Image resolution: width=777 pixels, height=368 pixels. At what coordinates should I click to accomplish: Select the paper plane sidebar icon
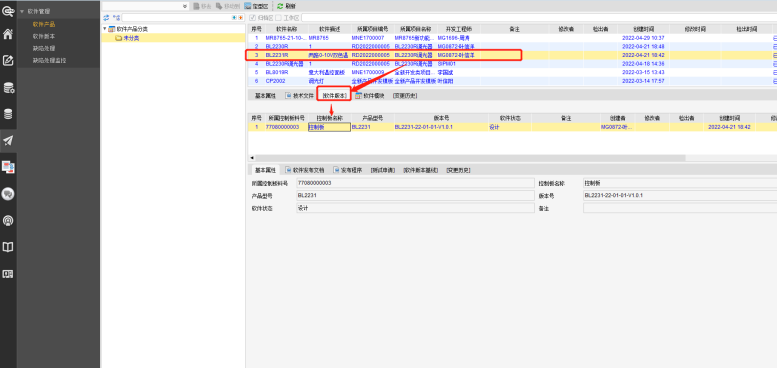pyautogui.click(x=8, y=141)
